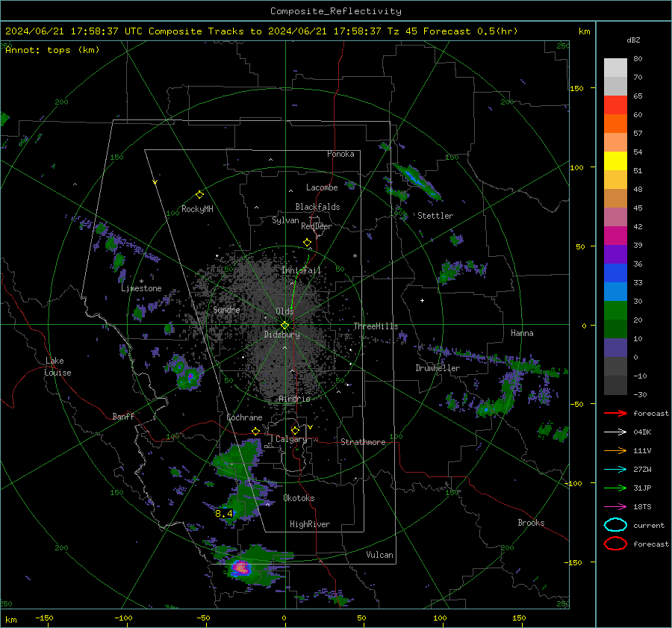Pick the light gray 70-80 dBZ swatch
Image resolution: width=672 pixels, height=628 pixels.
(615, 68)
